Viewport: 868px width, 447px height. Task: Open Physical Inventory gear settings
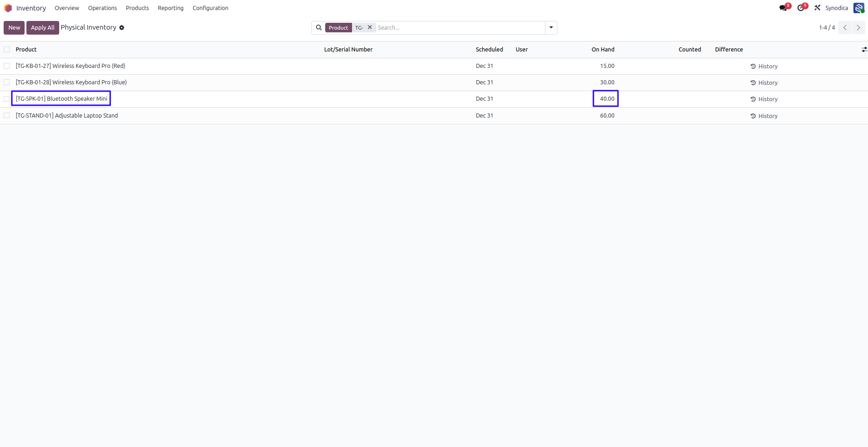point(122,28)
